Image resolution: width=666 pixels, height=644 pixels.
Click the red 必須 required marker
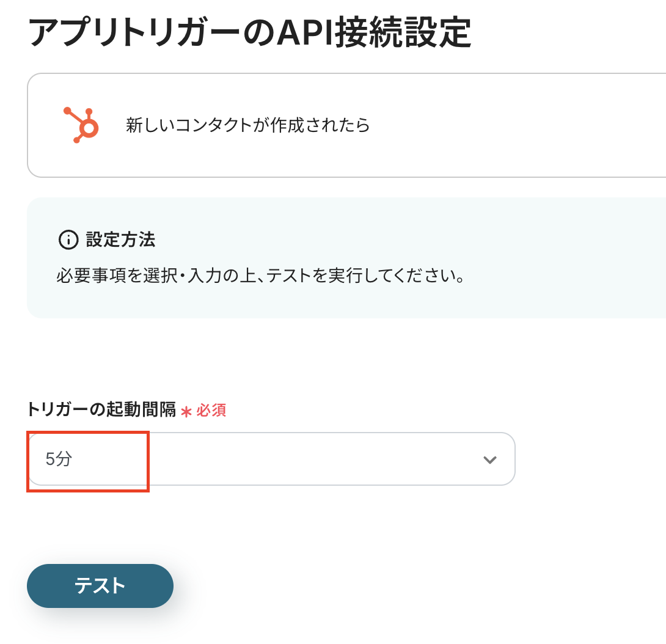pyautogui.click(x=211, y=411)
